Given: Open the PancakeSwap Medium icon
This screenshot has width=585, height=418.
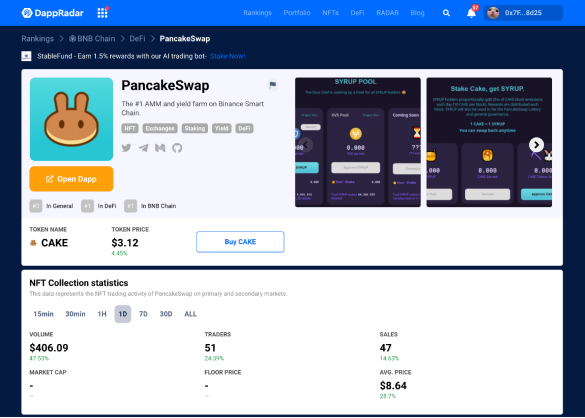Looking at the screenshot, I should [x=160, y=148].
